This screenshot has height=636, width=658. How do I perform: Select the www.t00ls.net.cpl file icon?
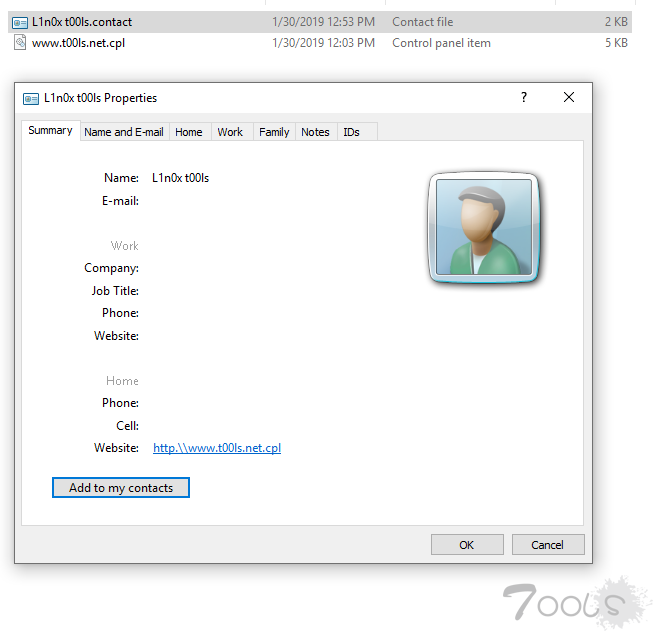(20, 43)
